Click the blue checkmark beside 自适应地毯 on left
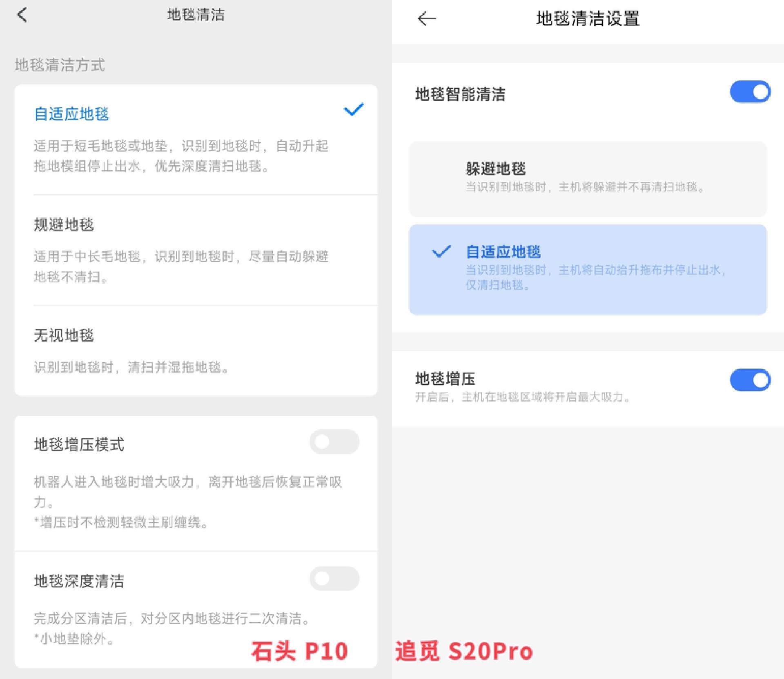Image resolution: width=784 pixels, height=679 pixels. click(x=354, y=109)
